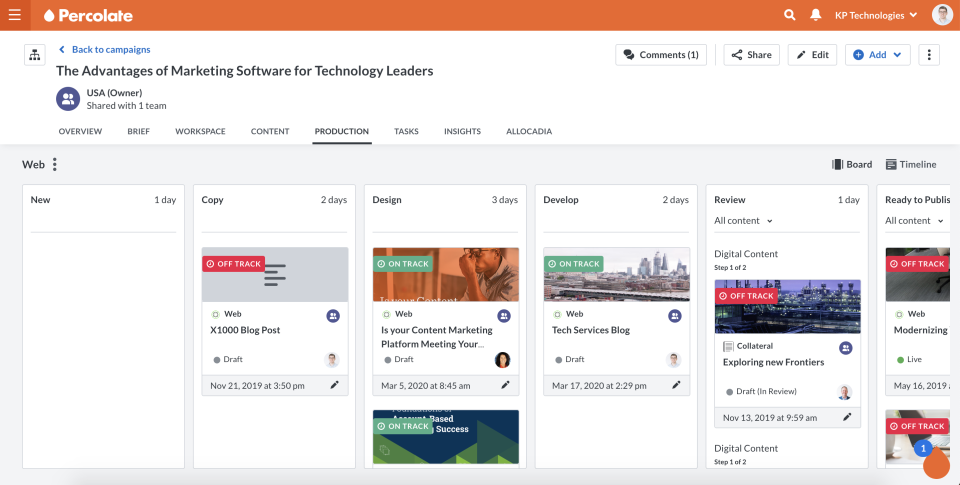Screen dimensions: 960x485
Task: Switch to Timeline view
Action: pos(910,165)
